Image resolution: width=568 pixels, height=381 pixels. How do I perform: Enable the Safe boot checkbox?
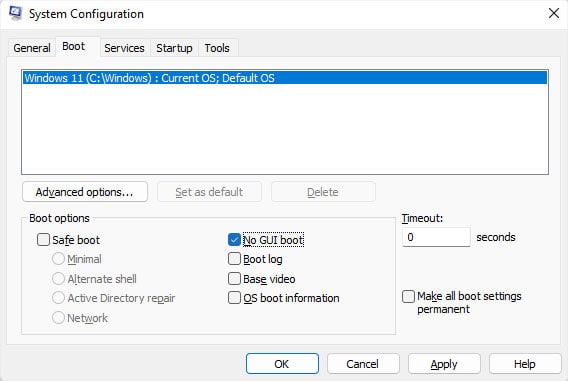click(x=43, y=240)
